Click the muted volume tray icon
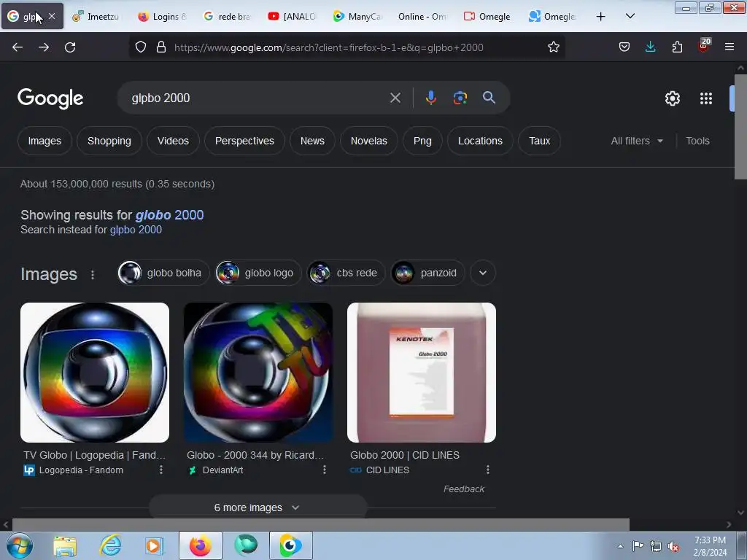 pos(673,546)
